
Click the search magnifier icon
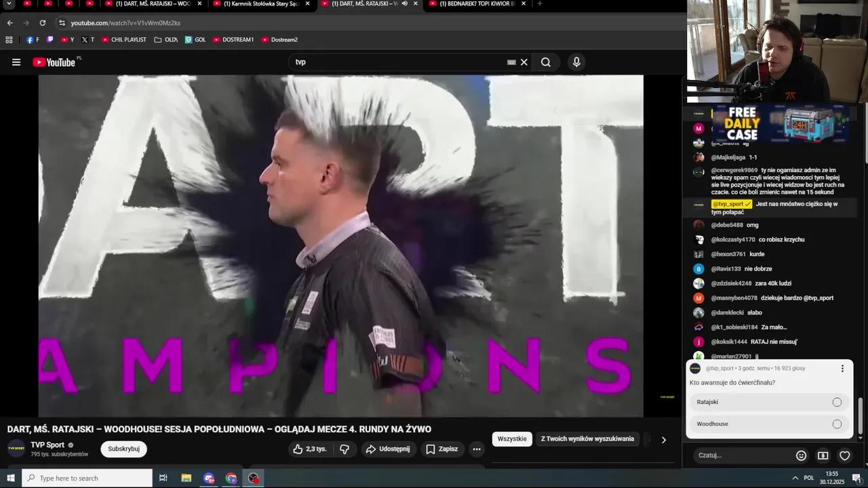click(545, 62)
